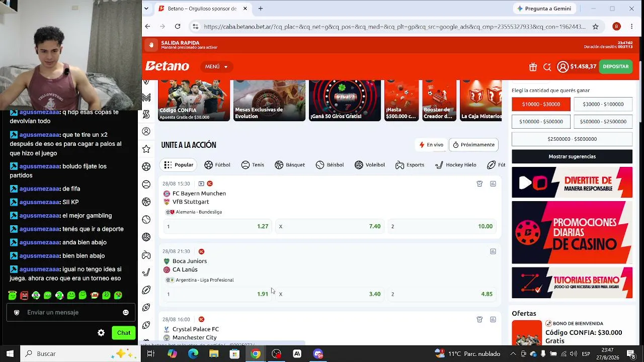Image resolution: width=644 pixels, height=362 pixels.
Task: Select the $500000 - $2500000 win range
Action: pyautogui.click(x=603, y=122)
